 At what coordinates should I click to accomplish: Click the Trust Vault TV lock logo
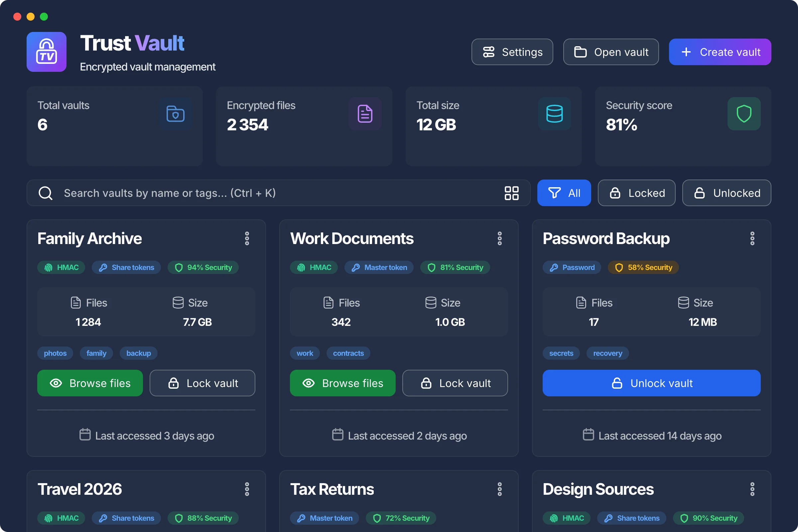(47, 52)
